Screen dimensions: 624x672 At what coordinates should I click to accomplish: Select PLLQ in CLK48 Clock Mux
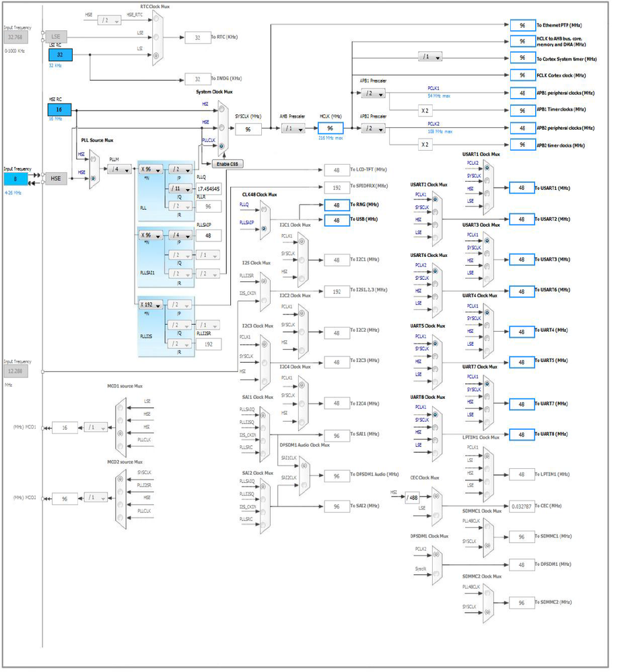click(264, 210)
